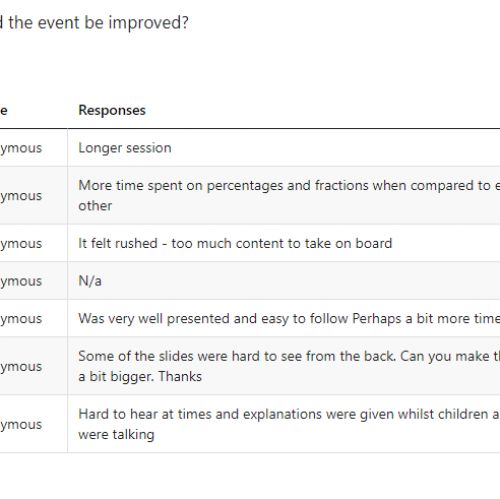Click the name cell beside 'Longer session'
The image size is (500, 499).
click(x=21, y=148)
